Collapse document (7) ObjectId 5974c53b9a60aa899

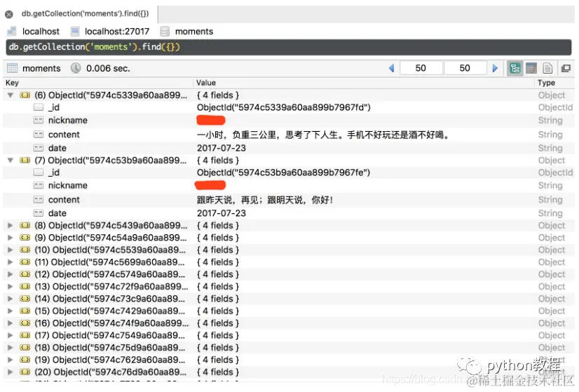click(x=11, y=161)
